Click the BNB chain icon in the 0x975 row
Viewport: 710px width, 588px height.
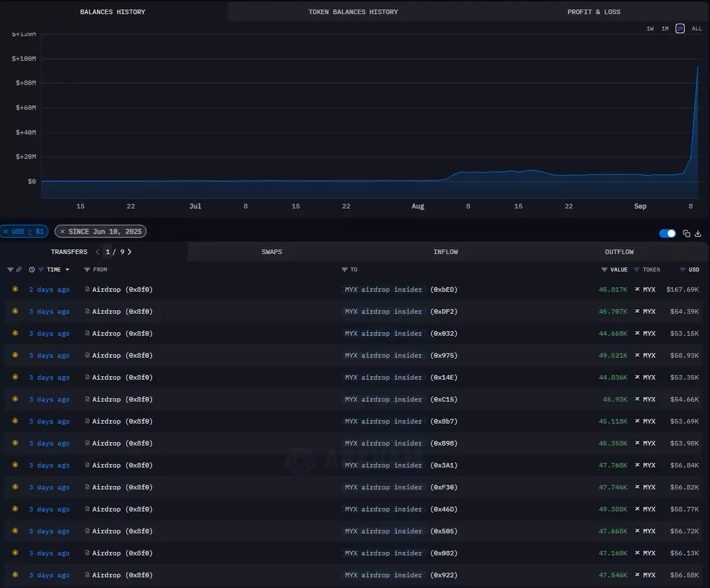coord(15,356)
